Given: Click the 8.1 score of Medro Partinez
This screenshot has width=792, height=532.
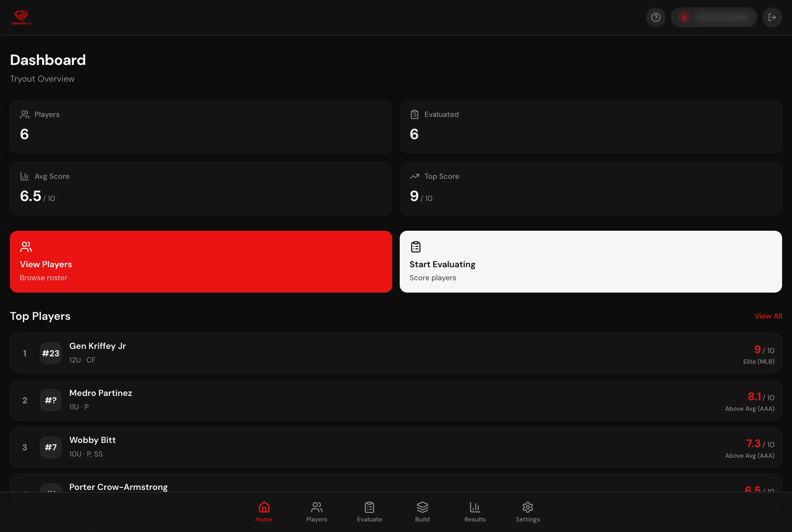Looking at the screenshot, I should click(754, 396).
